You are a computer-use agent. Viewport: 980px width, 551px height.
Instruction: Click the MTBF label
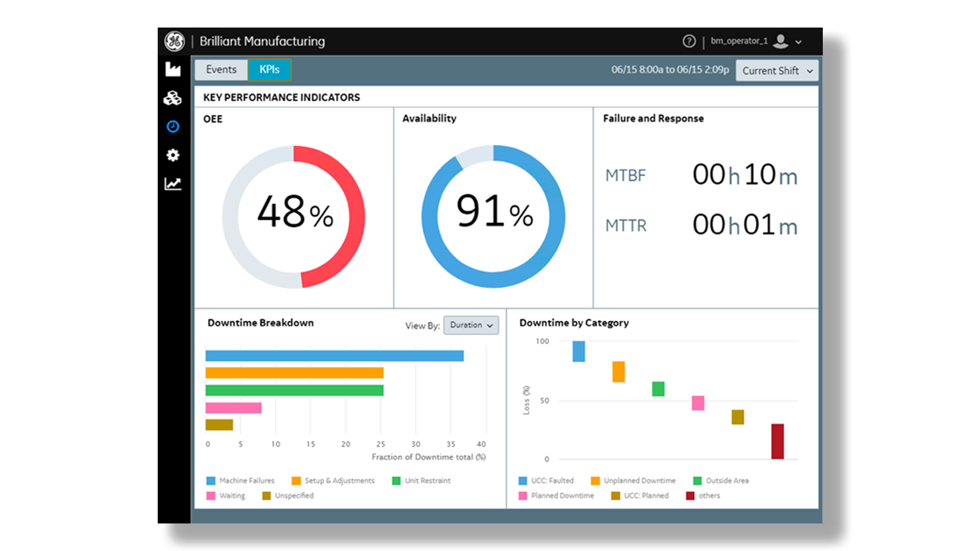pyautogui.click(x=625, y=176)
